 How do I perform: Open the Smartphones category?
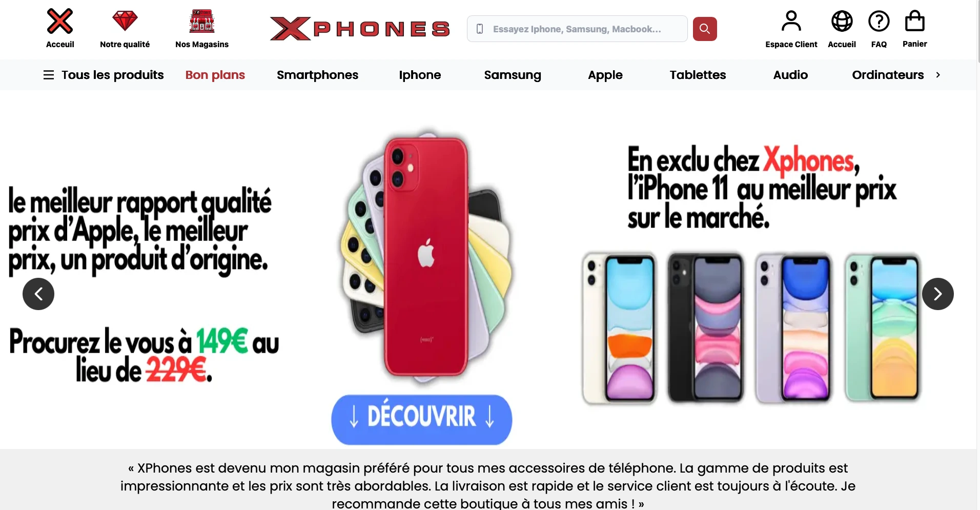pos(317,75)
